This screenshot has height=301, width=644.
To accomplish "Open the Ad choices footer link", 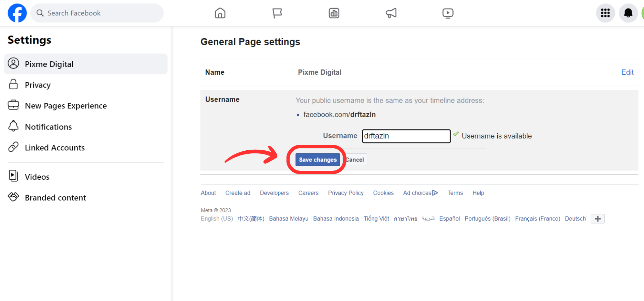I will coord(420,193).
